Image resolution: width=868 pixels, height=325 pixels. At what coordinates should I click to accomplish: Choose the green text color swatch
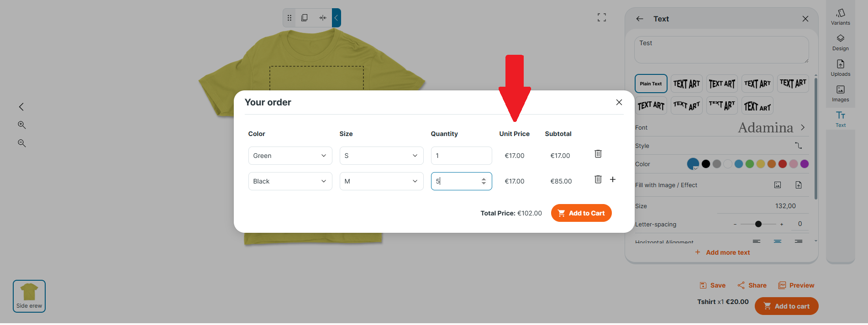pos(750,164)
